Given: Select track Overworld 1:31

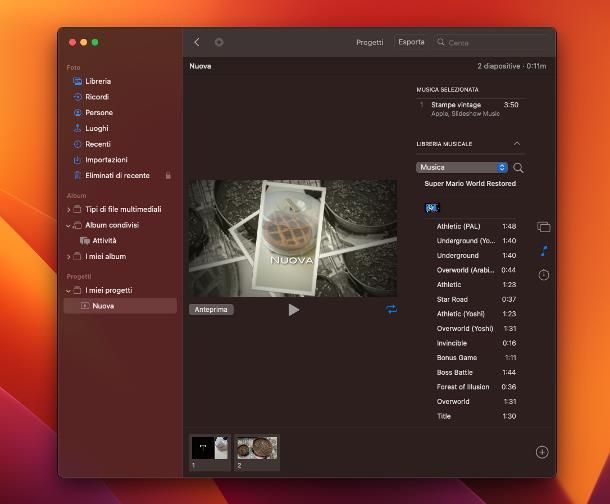Looking at the screenshot, I should [476, 402].
